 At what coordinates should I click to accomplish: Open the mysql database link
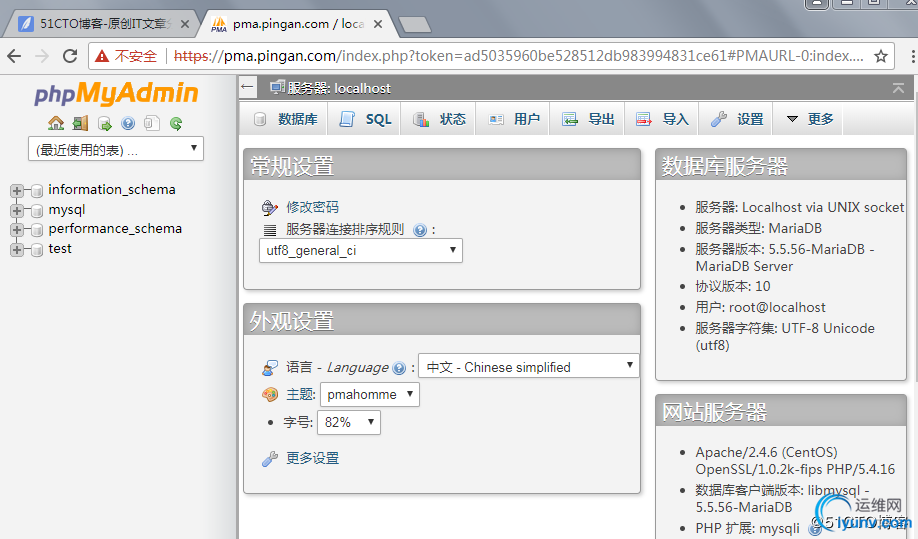point(67,210)
